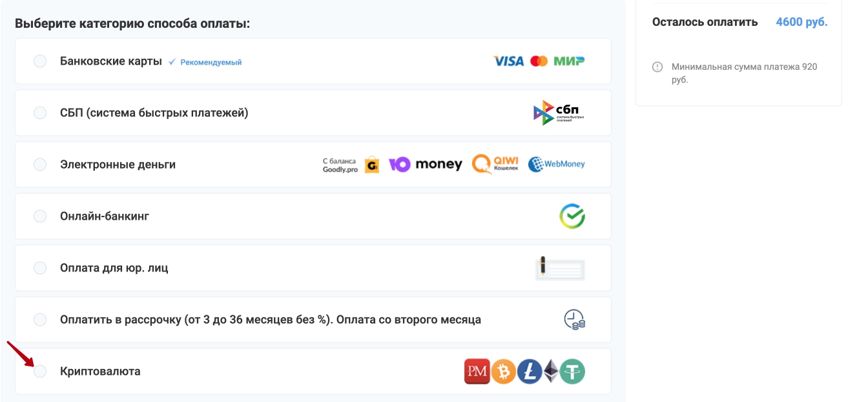
Task: Click the Perfect Money PM icon
Action: tap(477, 372)
